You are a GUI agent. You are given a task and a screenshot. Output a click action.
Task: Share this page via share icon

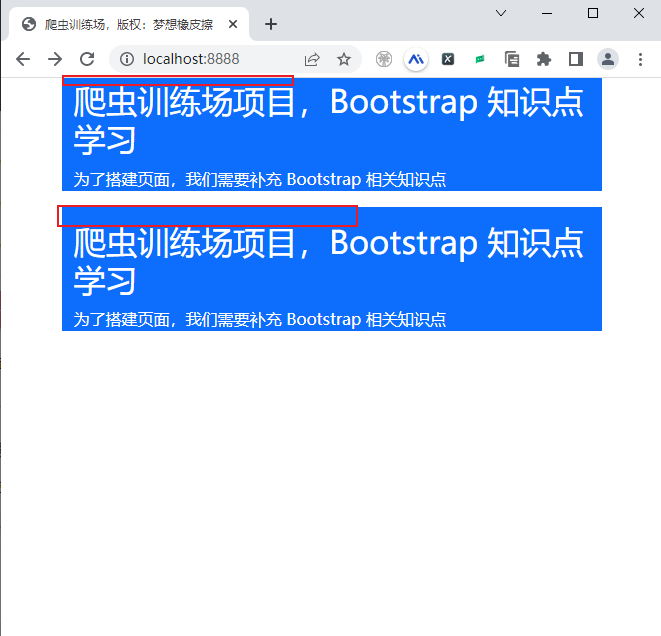(312, 59)
